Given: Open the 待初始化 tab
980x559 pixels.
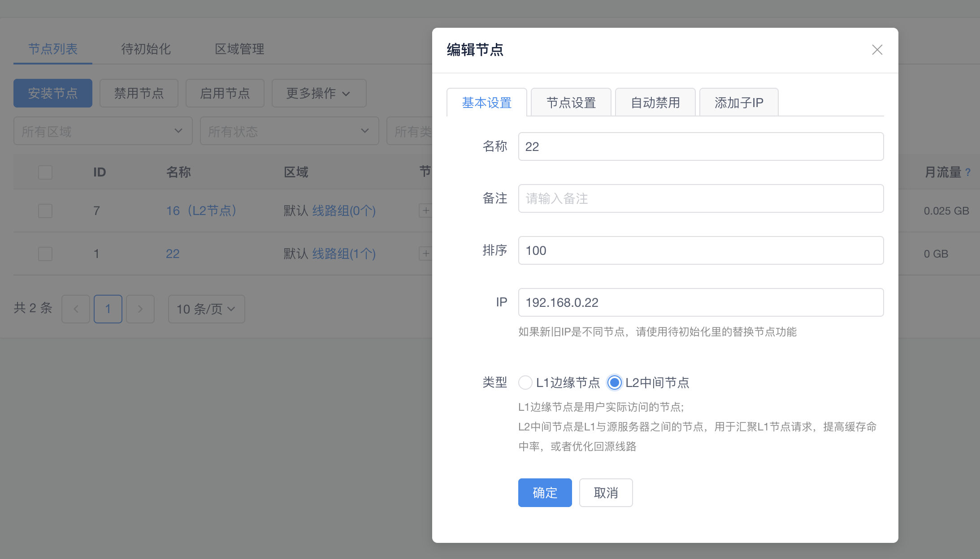Looking at the screenshot, I should (x=146, y=49).
